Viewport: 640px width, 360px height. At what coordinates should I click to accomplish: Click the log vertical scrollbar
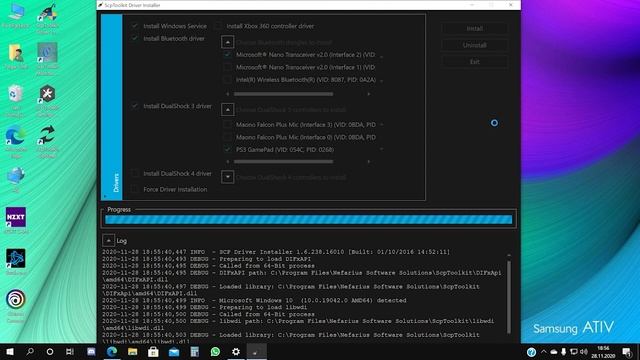pyautogui.click(x=509, y=298)
